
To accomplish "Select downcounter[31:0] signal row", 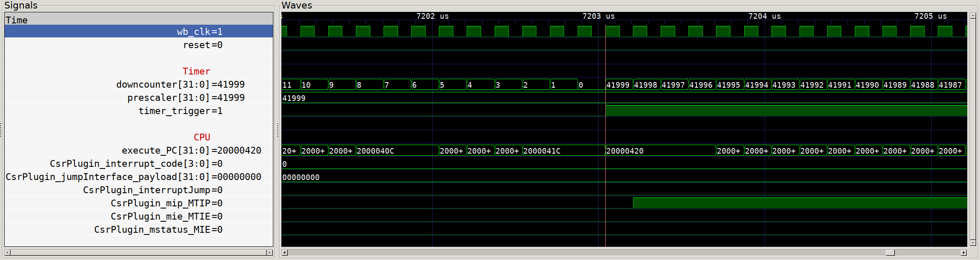I will click(139, 84).
